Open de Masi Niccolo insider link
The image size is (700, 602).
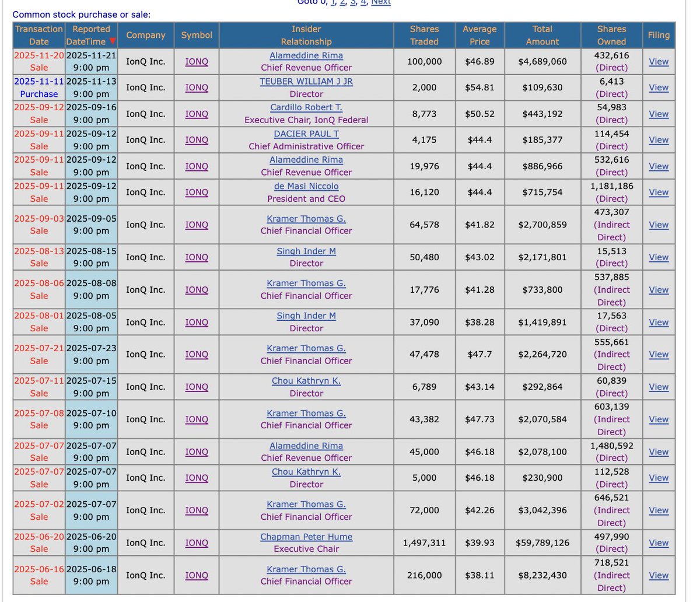[x=306, y=186]
